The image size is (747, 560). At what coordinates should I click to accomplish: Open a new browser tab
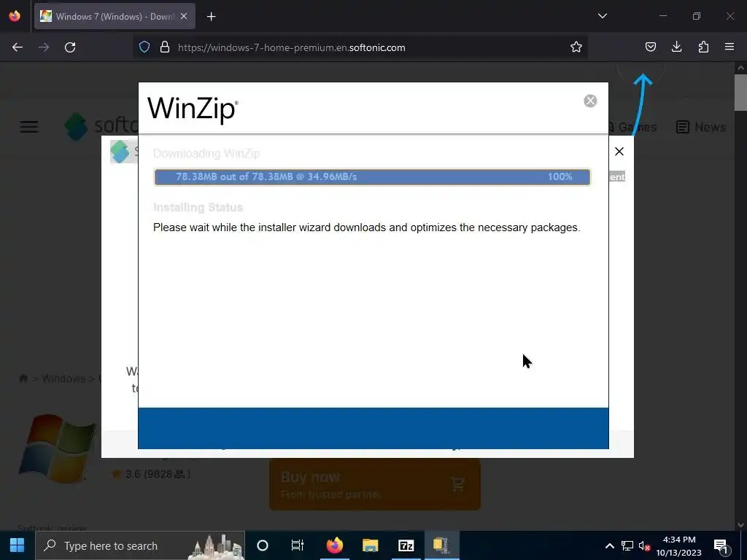pyautogui.click(x=211, y=17)
